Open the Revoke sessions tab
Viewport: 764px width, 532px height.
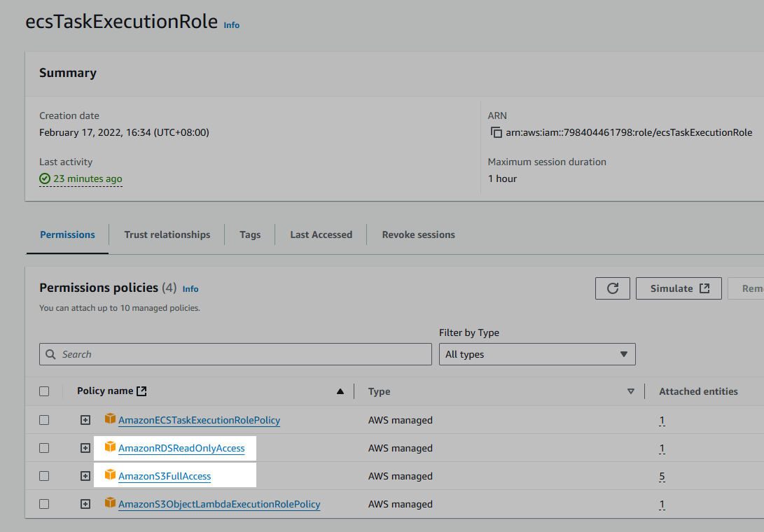pos(419,234)
